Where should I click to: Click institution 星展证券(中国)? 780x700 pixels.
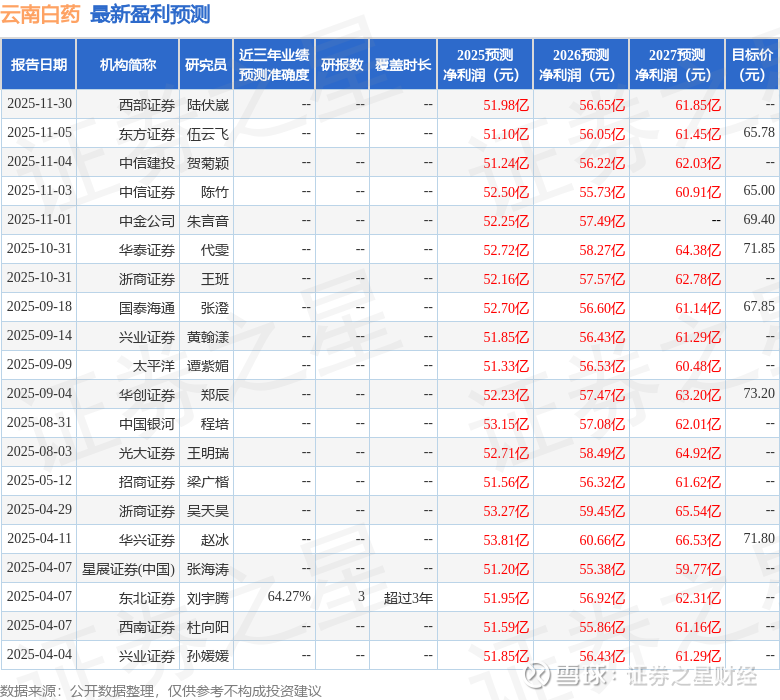pos(128,569)
